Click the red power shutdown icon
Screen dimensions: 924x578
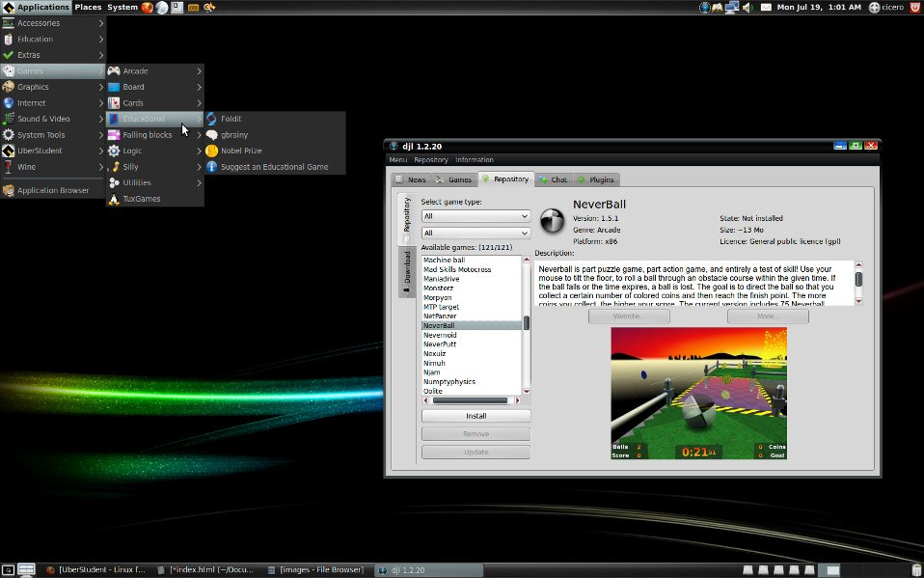point(915,7)
